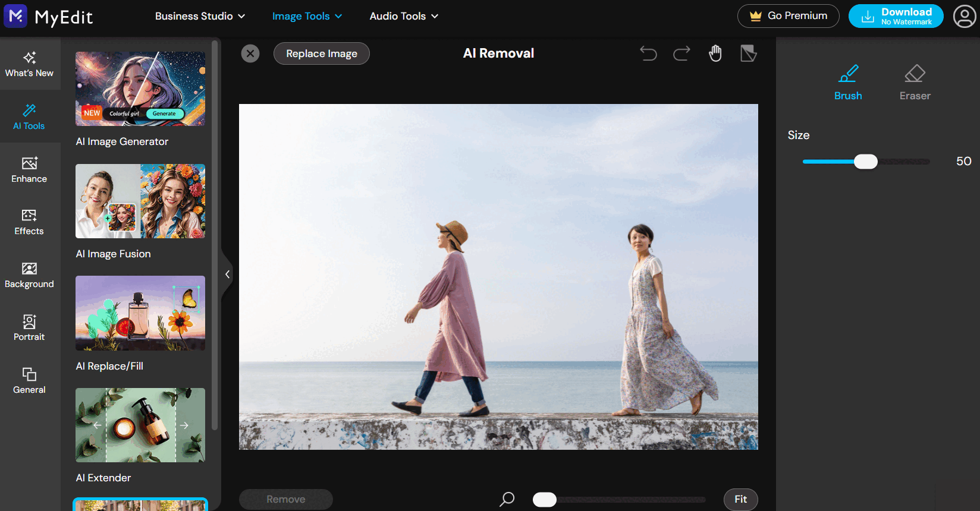Click the MyEdit brand name text
This screenshot has height=511, width=980.
64,17
